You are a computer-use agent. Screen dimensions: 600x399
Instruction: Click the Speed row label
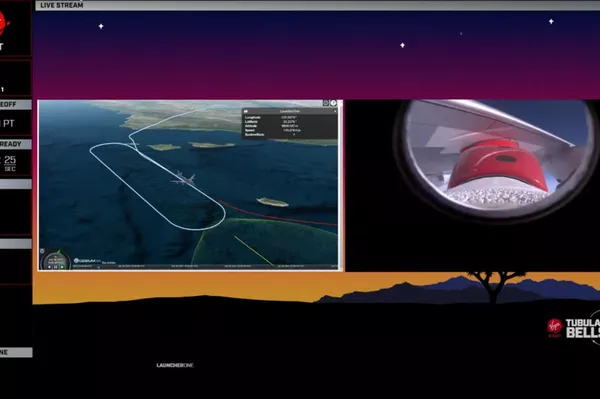coord(250,130)
